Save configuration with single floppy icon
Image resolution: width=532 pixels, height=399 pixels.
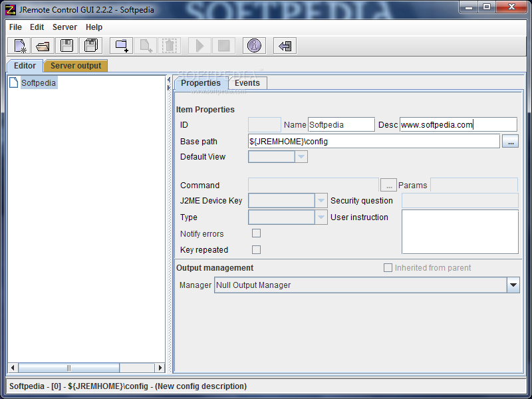click(67, 45)
